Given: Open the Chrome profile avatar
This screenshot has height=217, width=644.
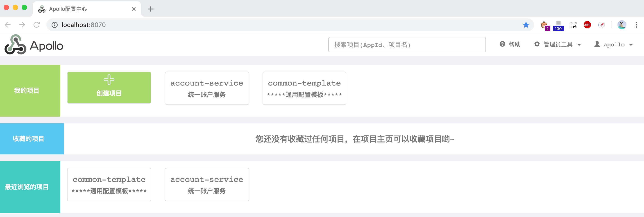Looking at the screenshot, I should point(621,25).
